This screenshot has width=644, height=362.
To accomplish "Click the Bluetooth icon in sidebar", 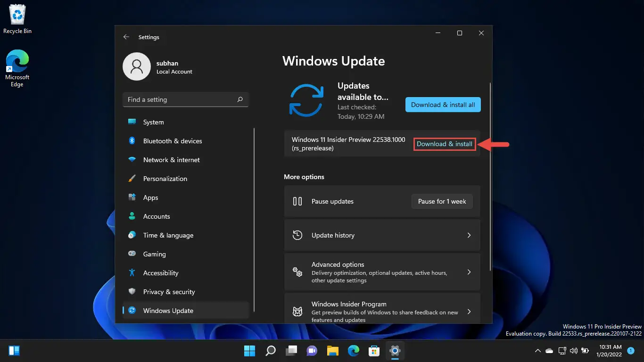I will pyautogui.click(x=132, y=141).
